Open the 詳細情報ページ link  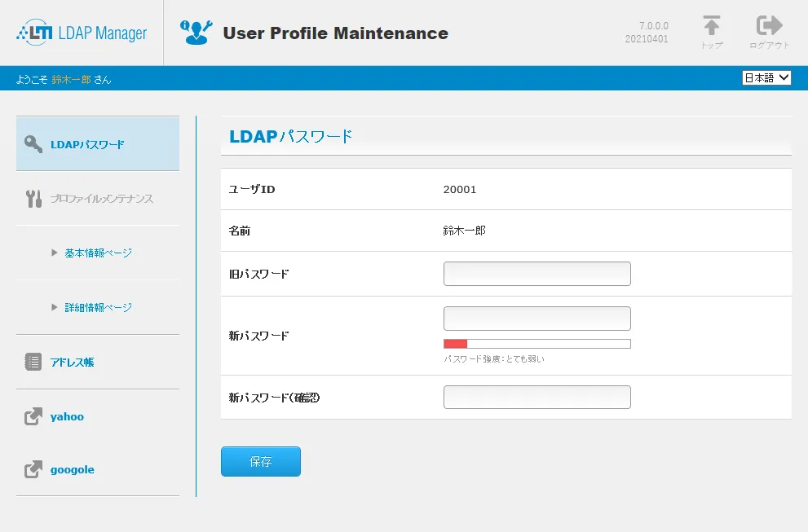[99, 307]
